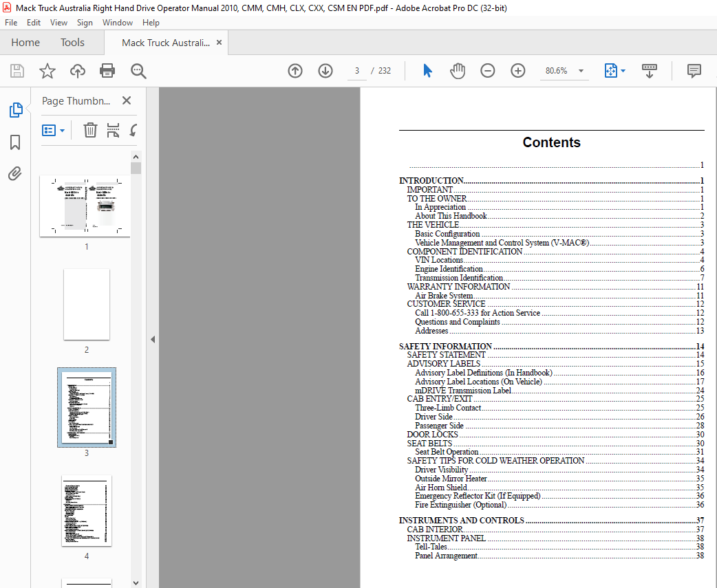Activate the Hand pan tool
Screen dimensions: 717x588
[458, 71]
